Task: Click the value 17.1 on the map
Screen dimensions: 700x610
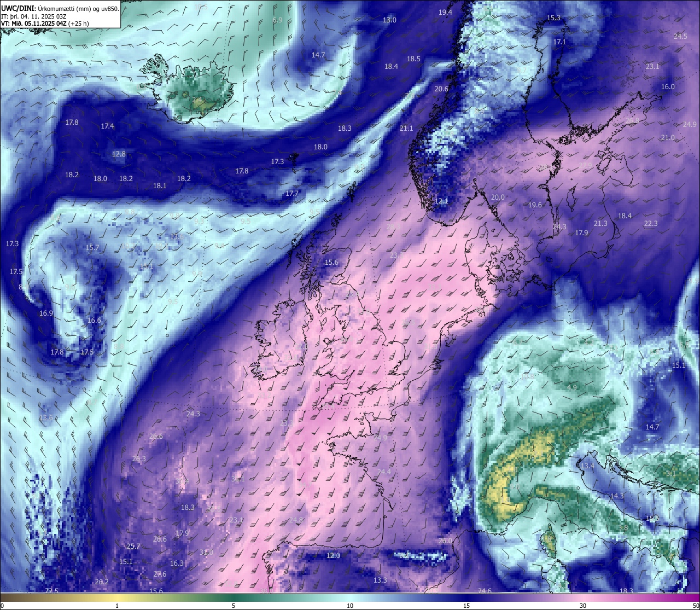Action: point(559,42)
